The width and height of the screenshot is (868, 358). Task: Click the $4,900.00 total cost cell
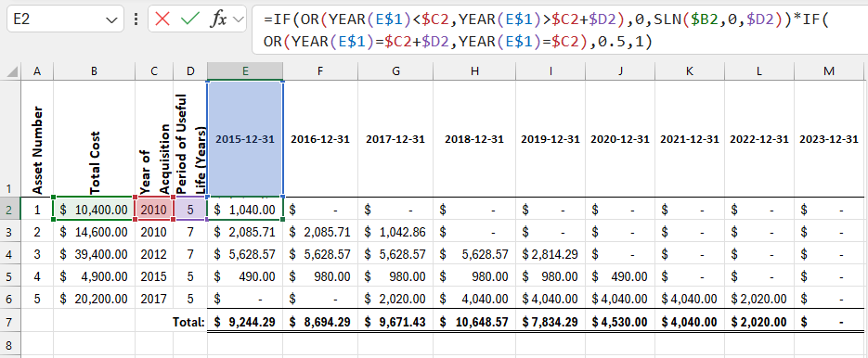tap(94, 276)
